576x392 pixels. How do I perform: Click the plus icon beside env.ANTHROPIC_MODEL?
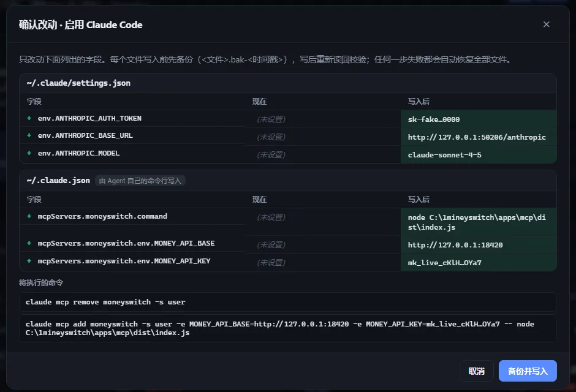click(29, 153)
